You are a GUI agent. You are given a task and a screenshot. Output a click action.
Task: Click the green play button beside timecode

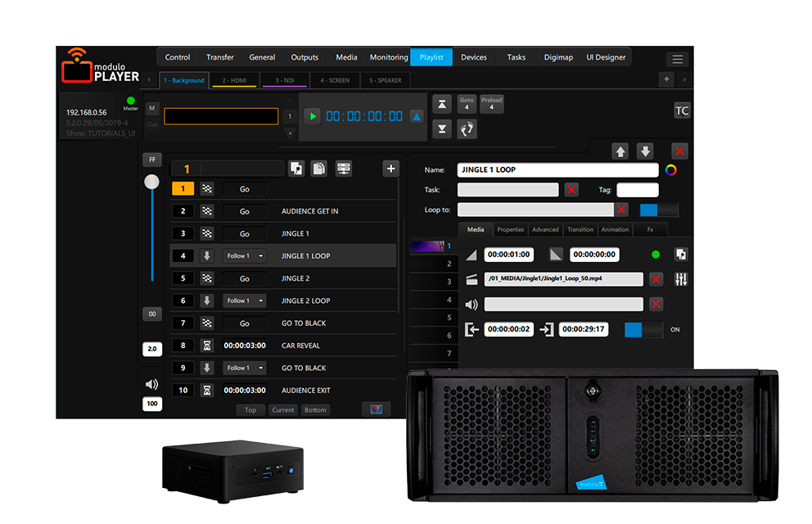(x=312, y=116)
